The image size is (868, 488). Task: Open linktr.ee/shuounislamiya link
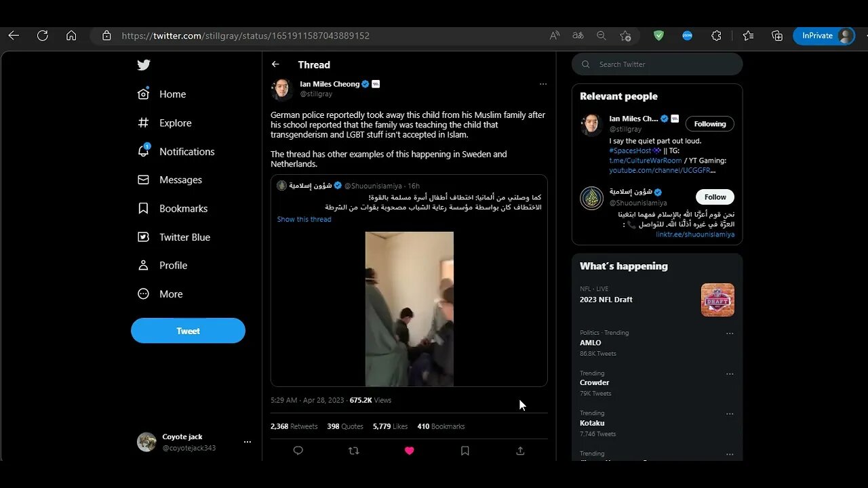(695, 235)
